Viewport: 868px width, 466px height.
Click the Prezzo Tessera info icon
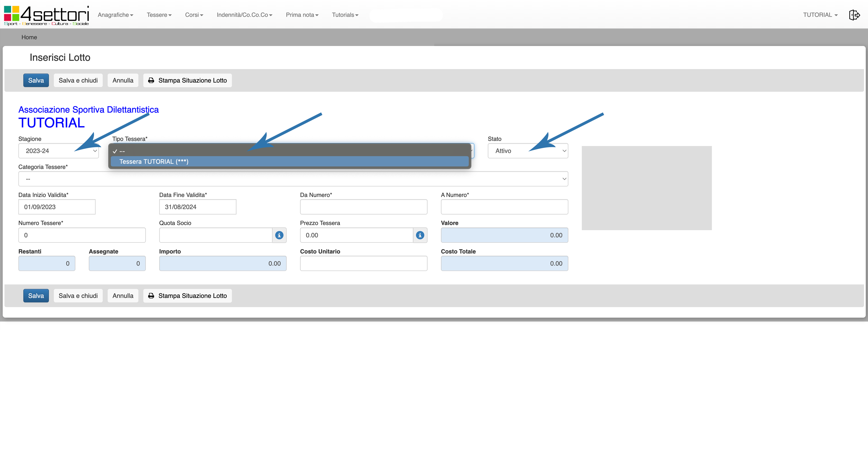coord(420,235)
